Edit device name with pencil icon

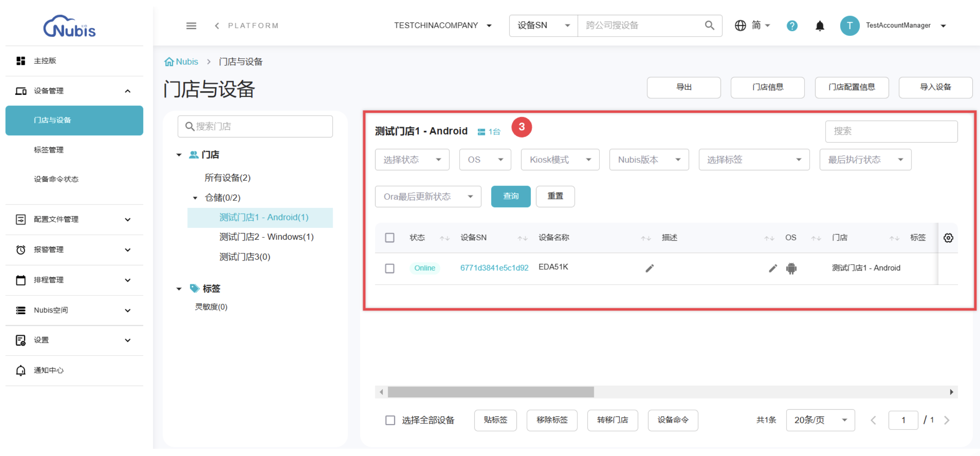(x=649, y=268)
